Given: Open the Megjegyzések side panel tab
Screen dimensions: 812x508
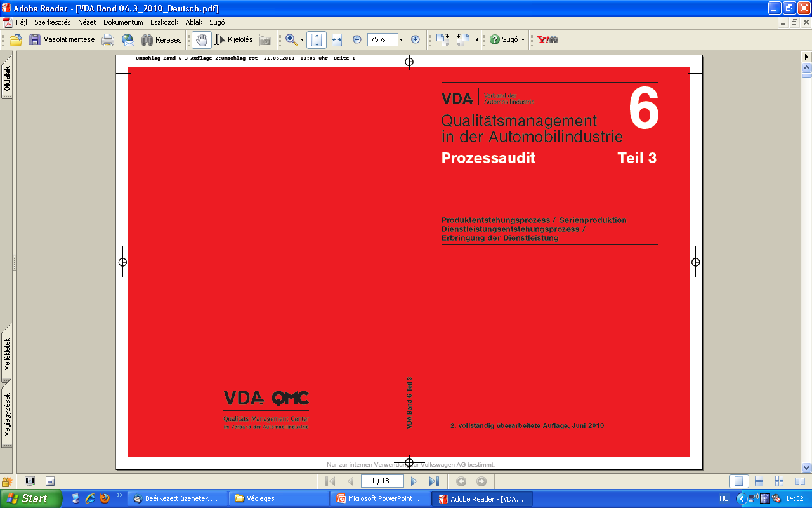Looking at the screenshot, I should [x=7, y=414].
